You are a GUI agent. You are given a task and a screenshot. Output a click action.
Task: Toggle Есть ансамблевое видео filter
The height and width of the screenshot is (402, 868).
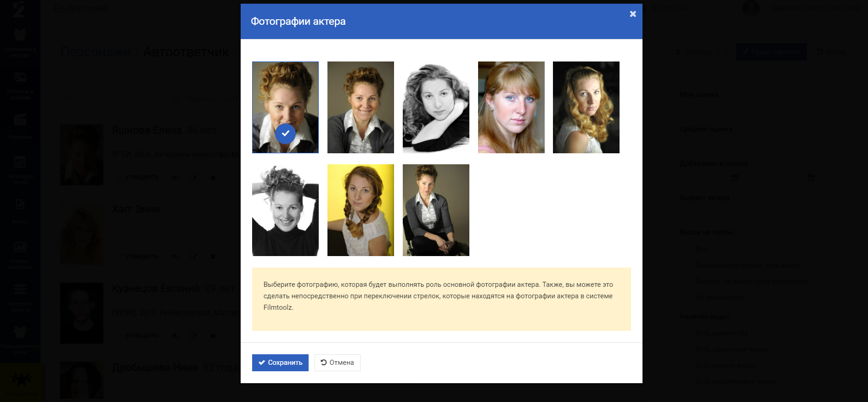click(x=736, y=381)
